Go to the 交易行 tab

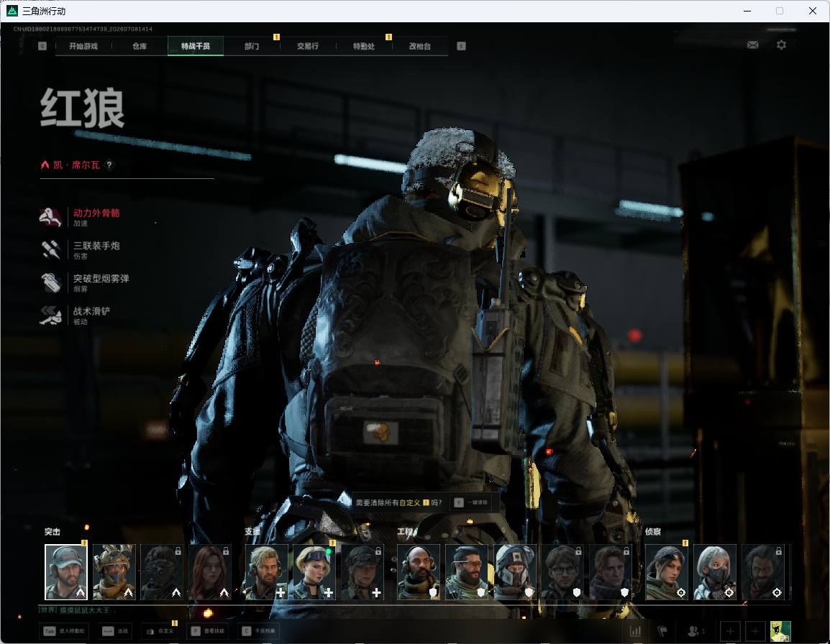click(x=308, y=46)
